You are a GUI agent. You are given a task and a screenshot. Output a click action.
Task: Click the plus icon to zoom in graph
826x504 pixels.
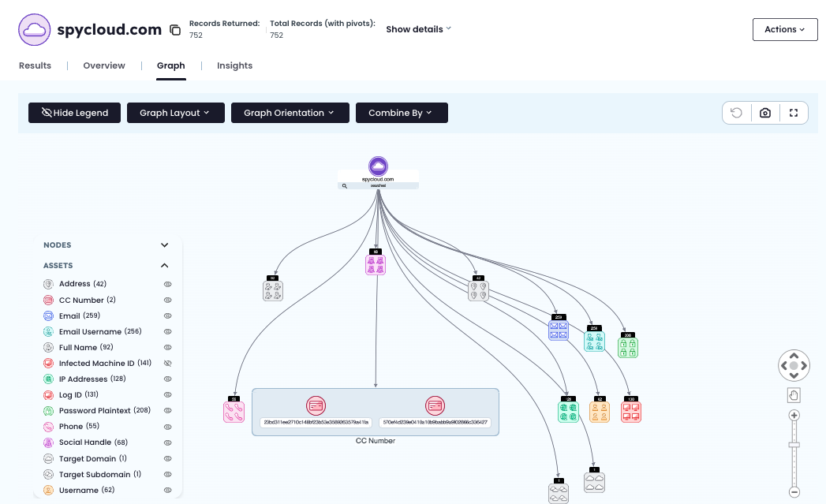point(794,414)
